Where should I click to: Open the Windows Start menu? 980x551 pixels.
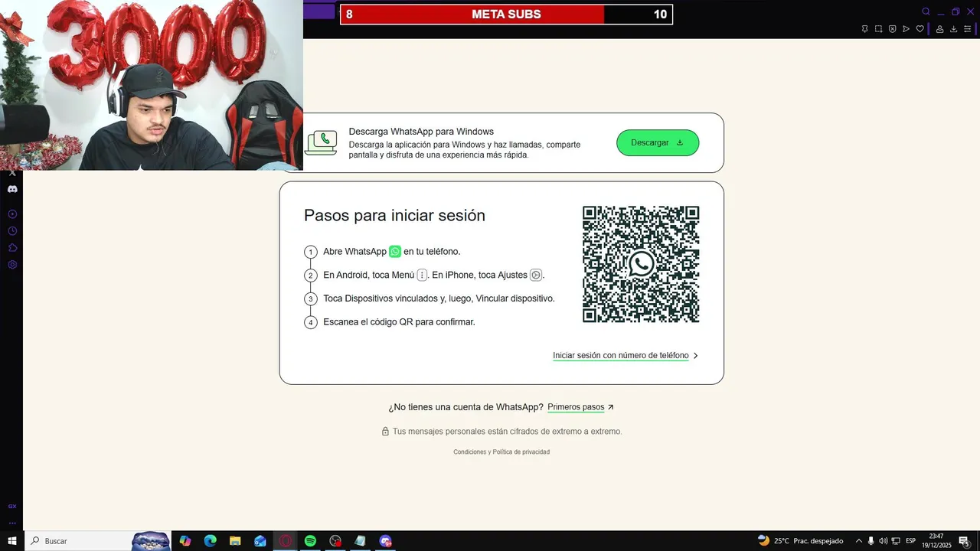(x=12, y=541)
